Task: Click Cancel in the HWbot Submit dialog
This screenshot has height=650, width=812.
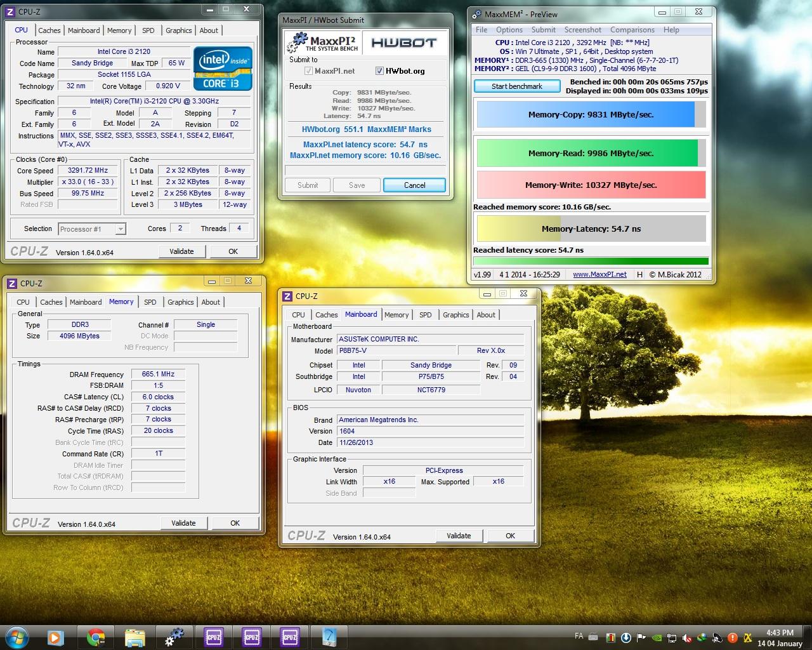Action: click(x=415, y=185)
